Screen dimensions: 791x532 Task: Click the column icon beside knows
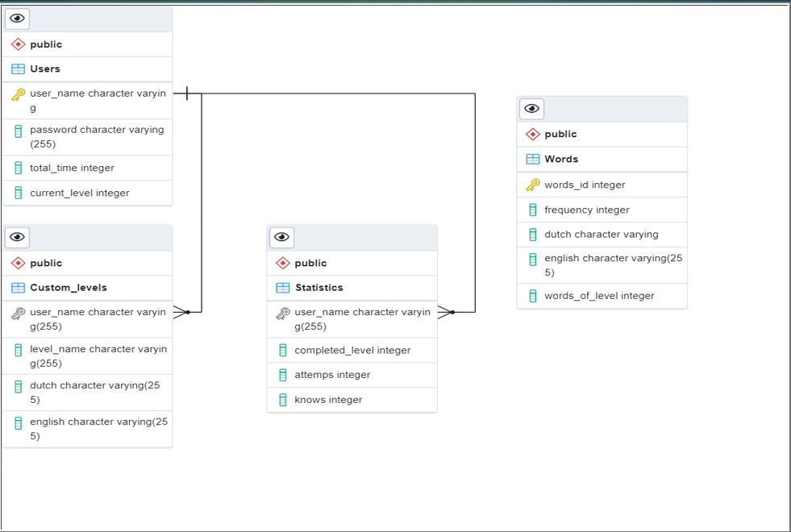[x=283, y=400]
